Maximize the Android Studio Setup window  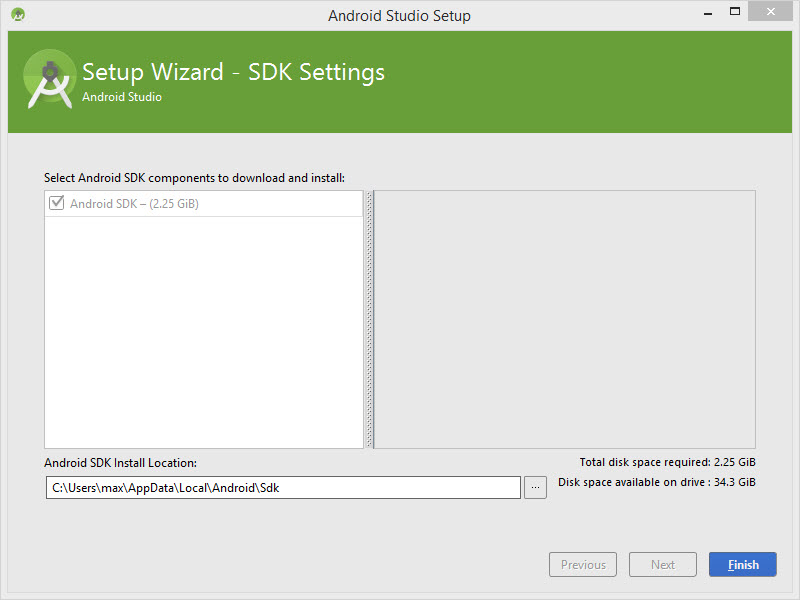tap(735, 12)
